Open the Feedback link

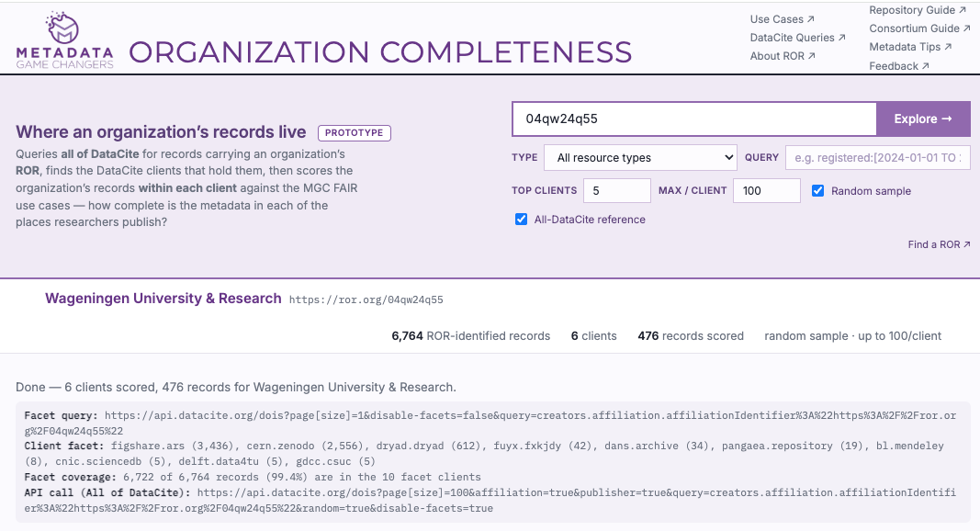click(899, 65)
